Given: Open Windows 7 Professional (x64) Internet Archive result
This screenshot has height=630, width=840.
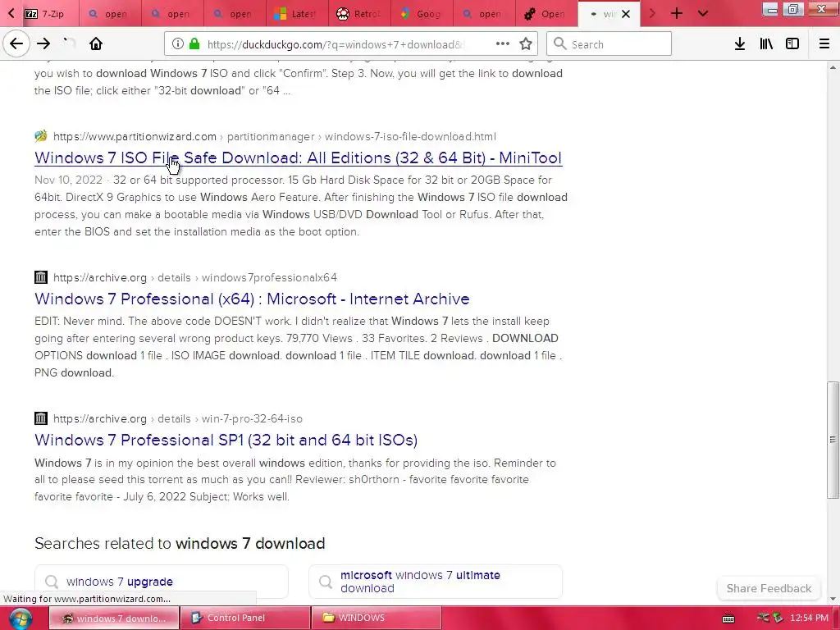Looking at the screenshot, I should click(252, 299).
